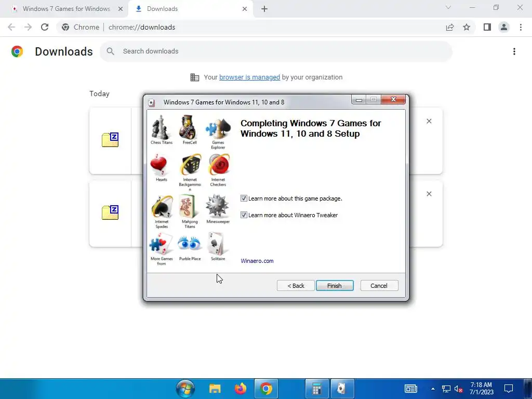Viewport: 532px width, 399px height.
Task: Uncheck Learn more about this game package
Action: 244,198
